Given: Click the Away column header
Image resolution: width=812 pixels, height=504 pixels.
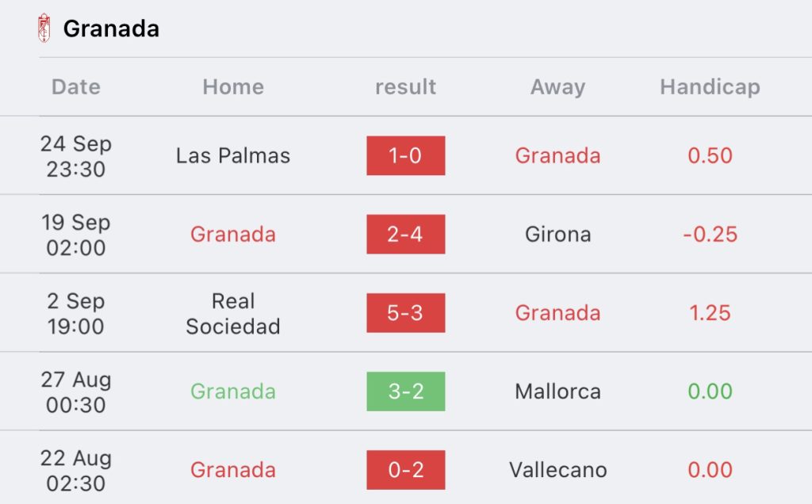Looking at the screenshot, I should pyautogui.click(x=557, y=86).
